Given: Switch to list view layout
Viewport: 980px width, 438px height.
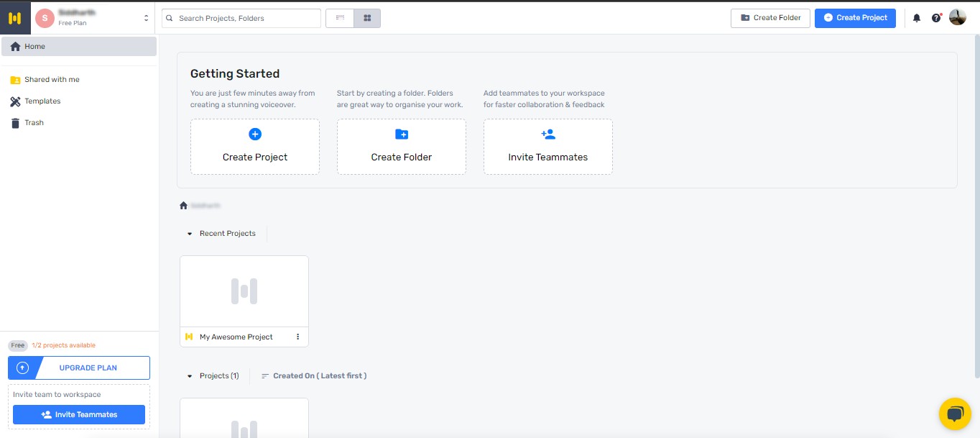Looking at the screenshot, I should coord(340,18).
